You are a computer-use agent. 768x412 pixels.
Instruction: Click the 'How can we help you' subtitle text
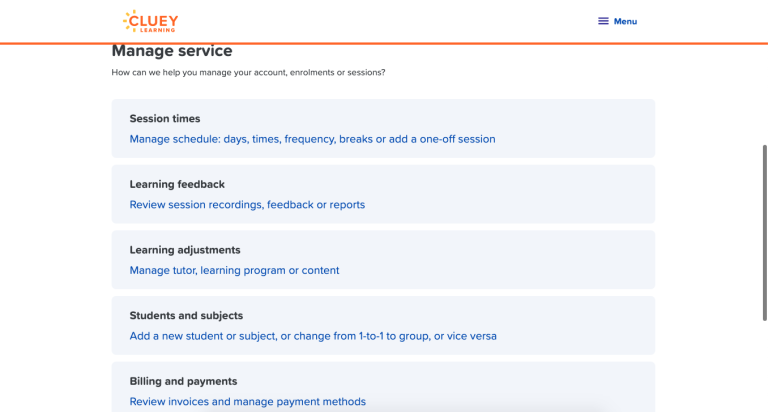[248, 72]
